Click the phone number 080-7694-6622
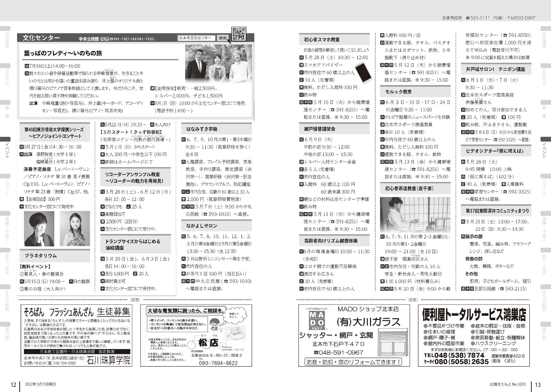 pos(218,363)
